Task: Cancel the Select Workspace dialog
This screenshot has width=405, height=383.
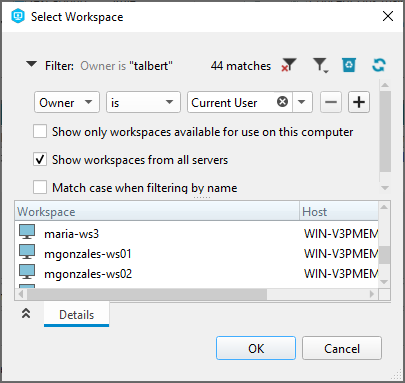Action: [x=342, y=348]
